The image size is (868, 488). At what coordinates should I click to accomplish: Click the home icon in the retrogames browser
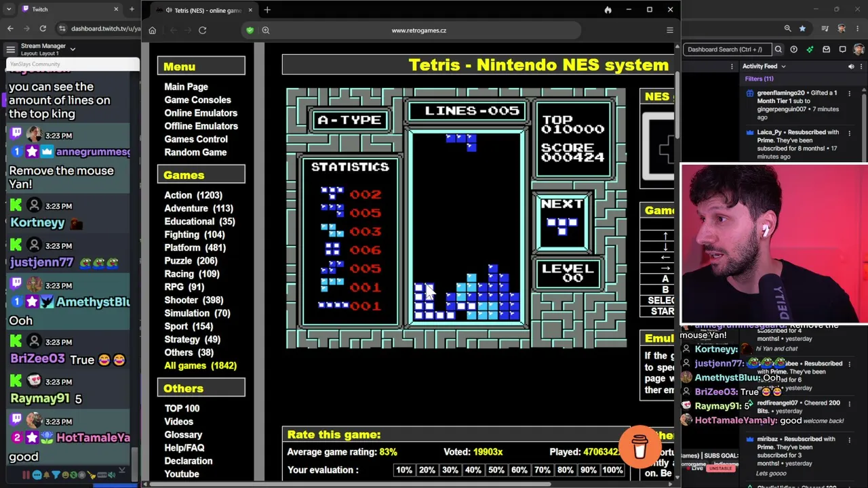tap(152, 30)
